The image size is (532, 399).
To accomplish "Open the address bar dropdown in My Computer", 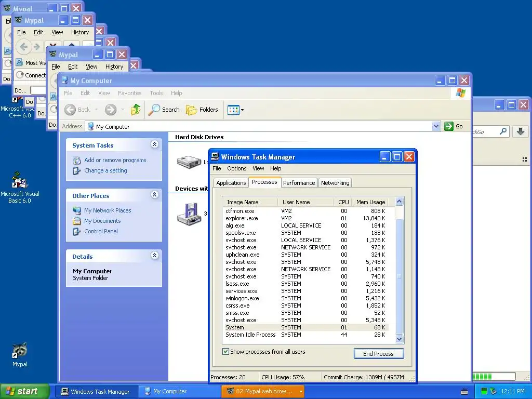I will 436,127.
